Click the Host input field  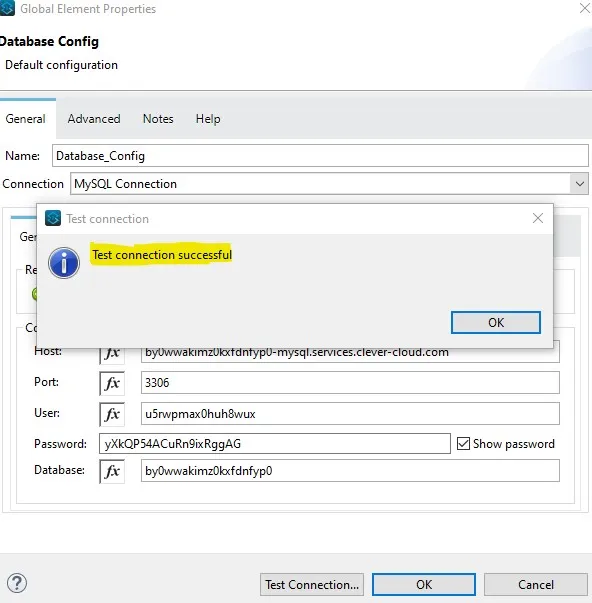click(x=350, y=355)
